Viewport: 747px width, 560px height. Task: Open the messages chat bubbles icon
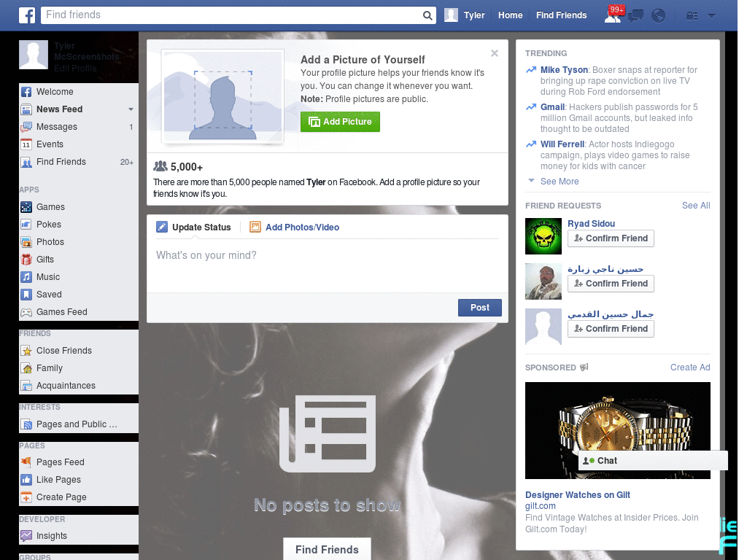[635, 16]
